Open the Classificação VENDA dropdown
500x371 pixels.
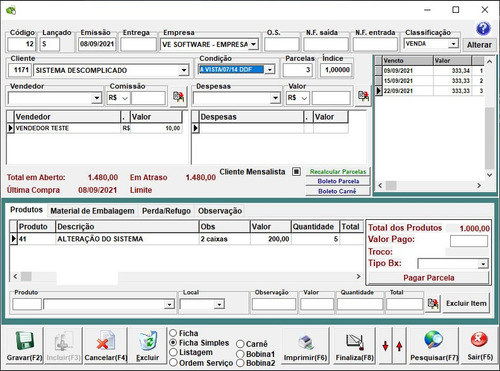453,44
